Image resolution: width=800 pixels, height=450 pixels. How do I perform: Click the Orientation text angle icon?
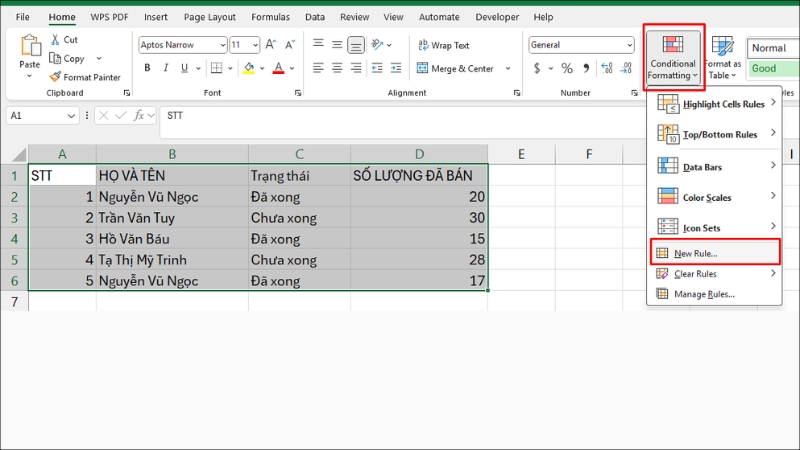pos(378,45)
